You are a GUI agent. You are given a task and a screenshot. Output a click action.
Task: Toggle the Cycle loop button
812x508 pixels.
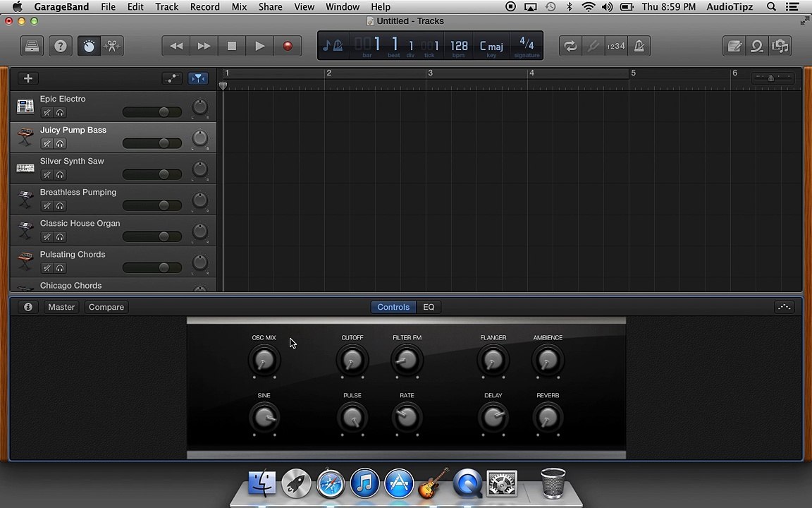tap(570, 46)
